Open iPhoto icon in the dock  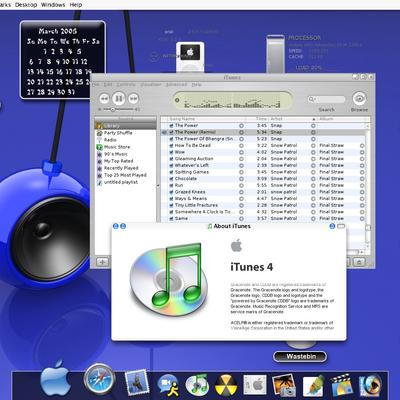pyautogui.click(x=284, y=384)
